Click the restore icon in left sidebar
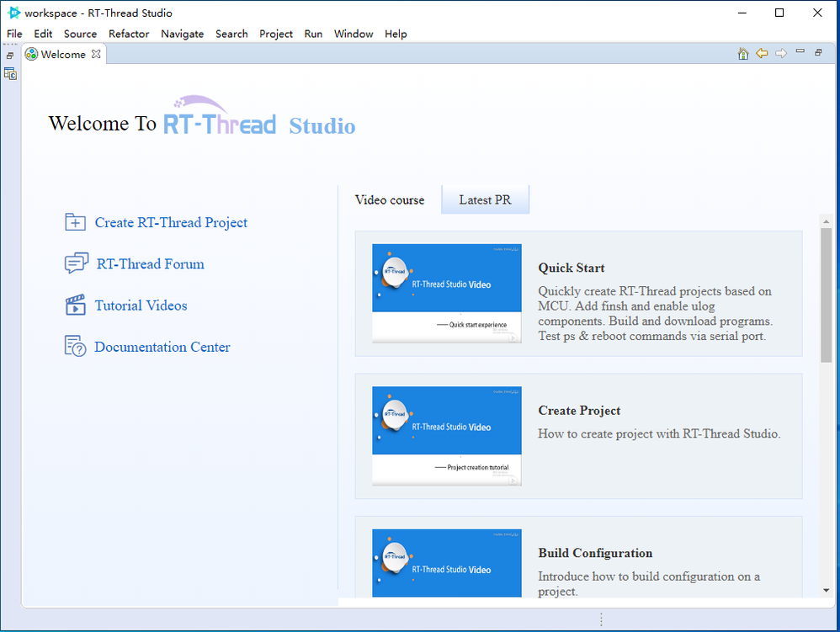Screen dimensions: 840x632 (9, 56)
